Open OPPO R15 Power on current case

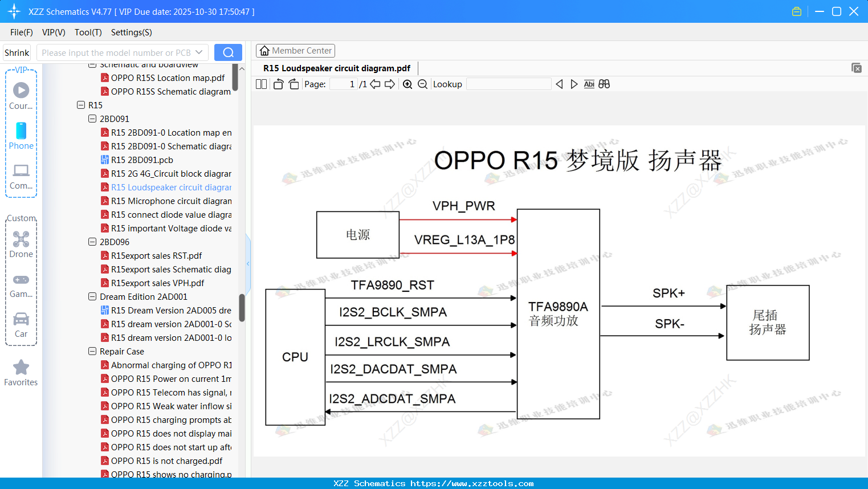click(166, 379)
